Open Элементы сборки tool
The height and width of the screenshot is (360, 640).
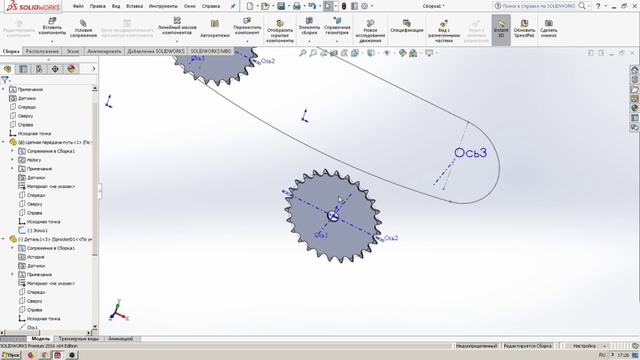[309, 25]
